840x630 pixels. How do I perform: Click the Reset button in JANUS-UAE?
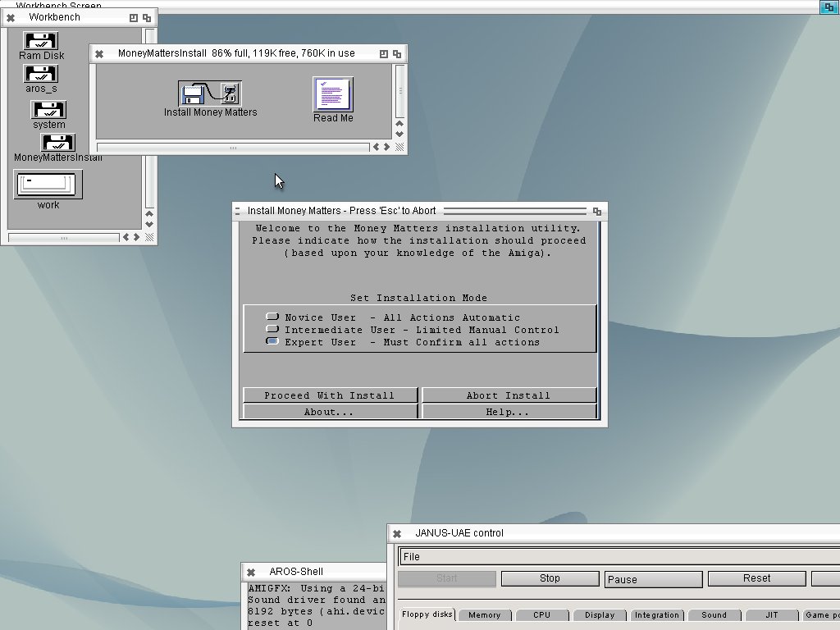click(x=757, y=578)
